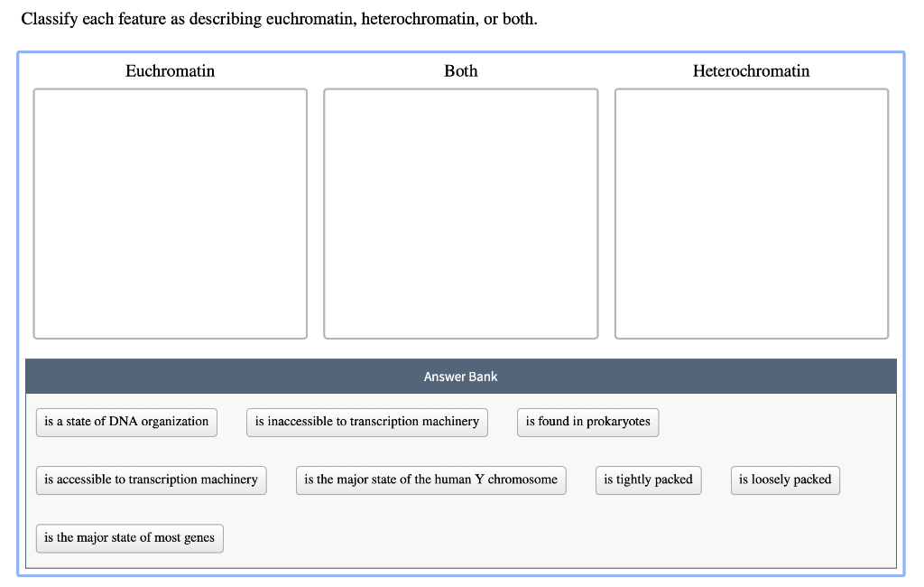Choose 'is found in prokaryotes' answer

point(587,422)
